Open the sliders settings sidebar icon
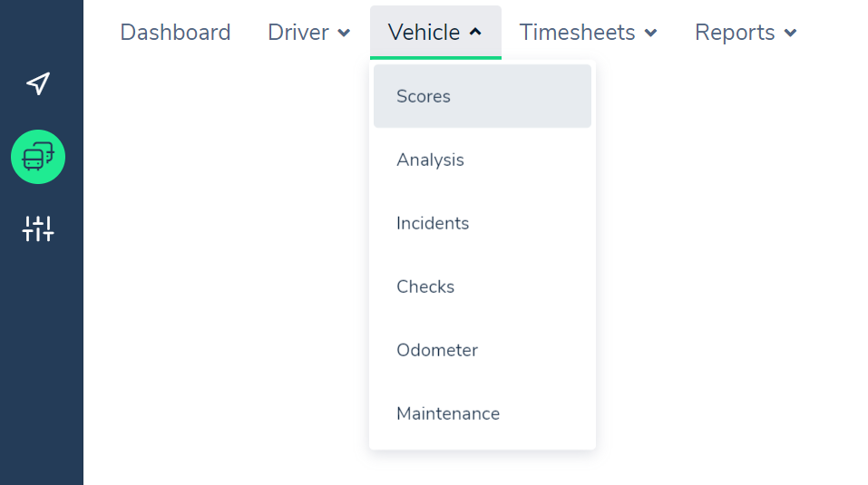This screenshot has width=868, height=485. click(x=38, y=228)
